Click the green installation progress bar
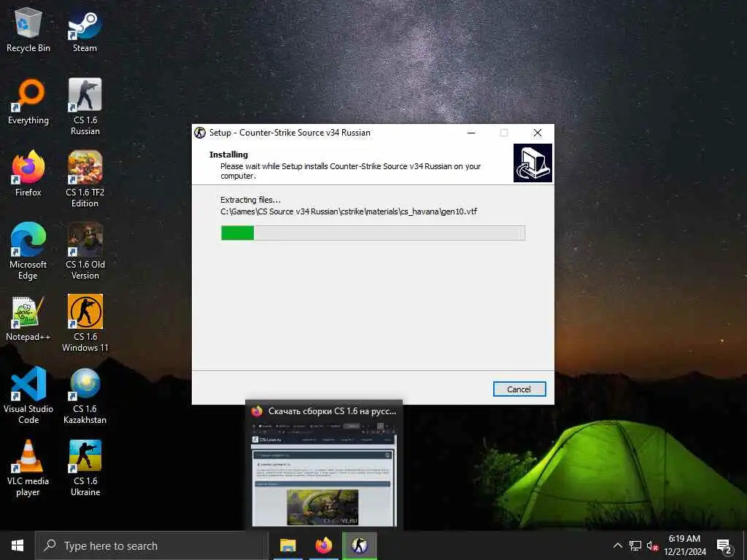The width and height of the screenshot is (747, 560). [373, 233]
